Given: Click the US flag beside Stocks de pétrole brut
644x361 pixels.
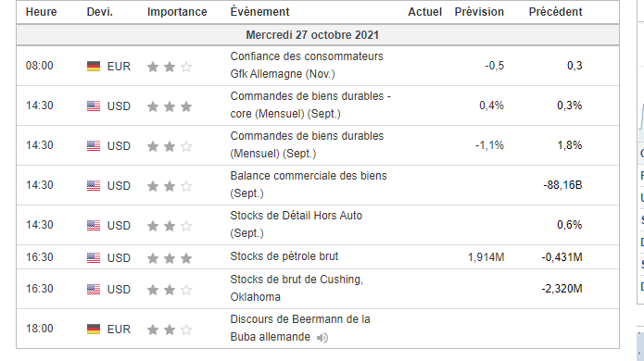Looking at the screenshot, I should (x=94, y=257).
